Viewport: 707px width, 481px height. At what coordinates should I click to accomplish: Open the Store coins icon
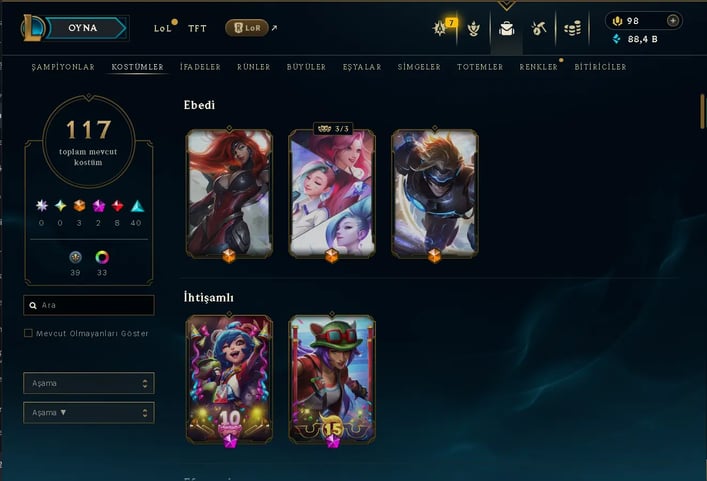click(572, 29)
